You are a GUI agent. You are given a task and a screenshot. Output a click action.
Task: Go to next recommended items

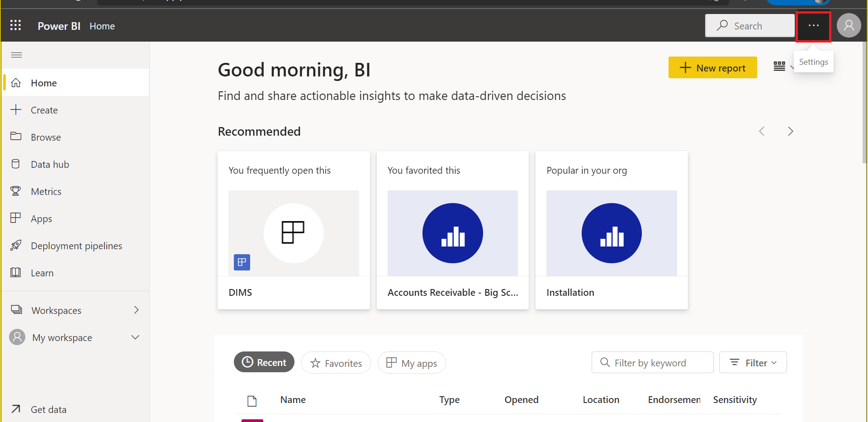coord(790,131)
